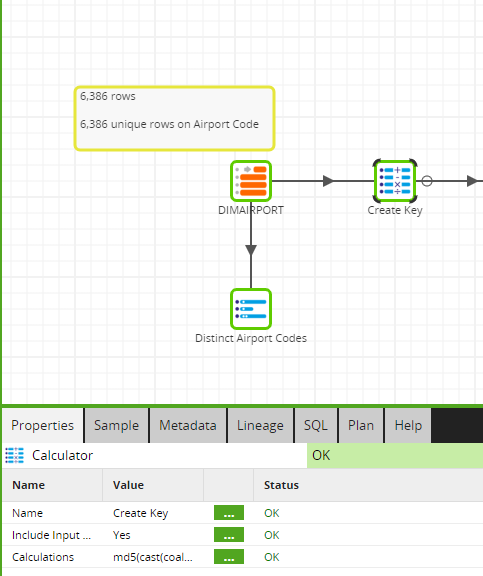Open the Help tab

(x=408, y=425)
